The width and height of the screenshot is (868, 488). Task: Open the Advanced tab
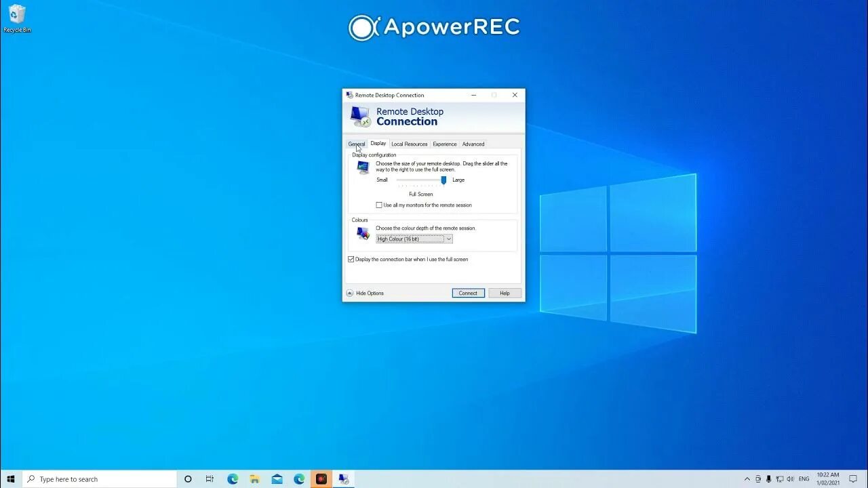click(x=473, y=144)
